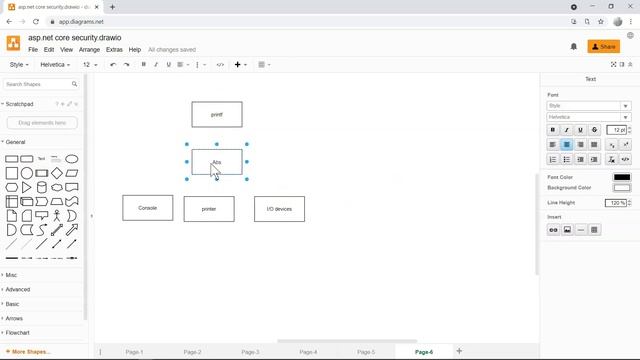
Task: Open the font size 12 toolbar dropdown
Action: 90,64
